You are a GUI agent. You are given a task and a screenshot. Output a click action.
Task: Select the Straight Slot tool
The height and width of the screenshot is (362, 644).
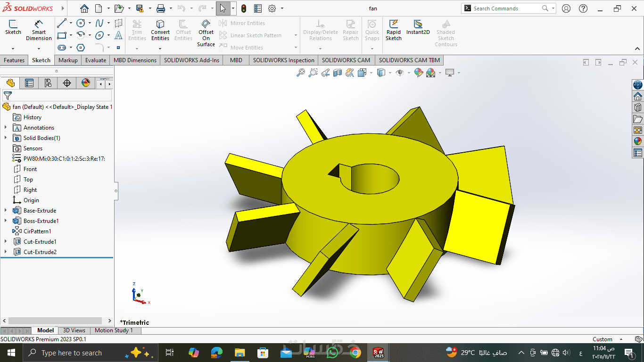[62, 48]
